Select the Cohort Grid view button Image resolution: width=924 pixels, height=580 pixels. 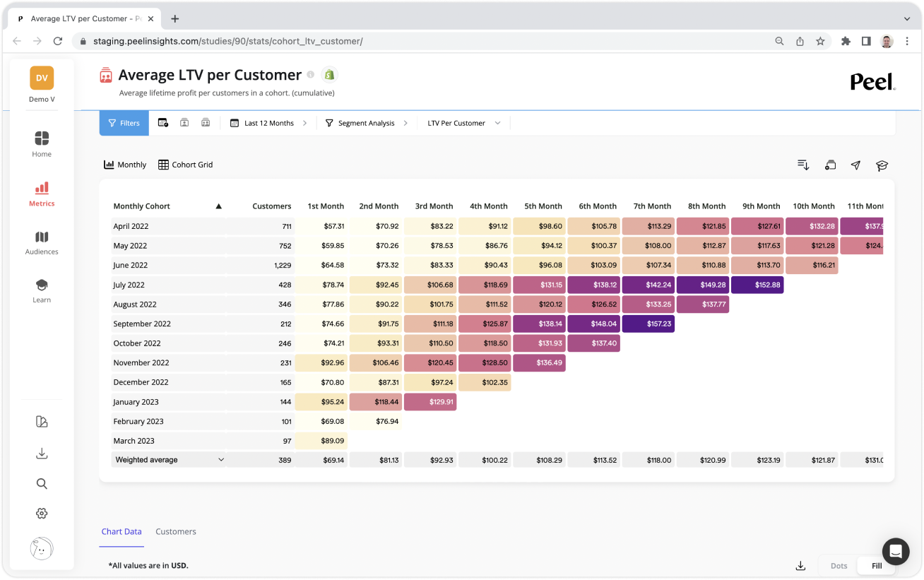point(185,165)
